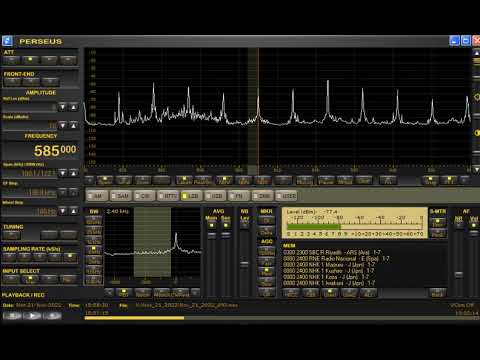Click the Perseus app icon in title bar

coord(7,41)
